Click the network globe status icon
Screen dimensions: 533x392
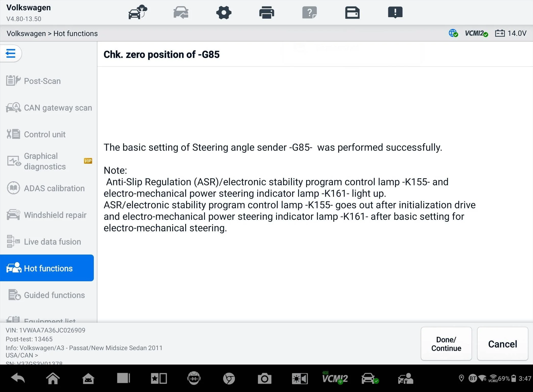click(453, 33)
